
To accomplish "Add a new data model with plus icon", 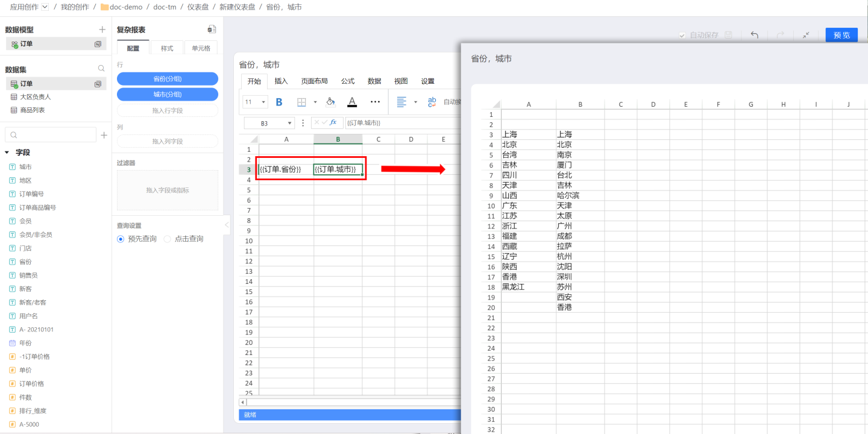I will [102, 30].
